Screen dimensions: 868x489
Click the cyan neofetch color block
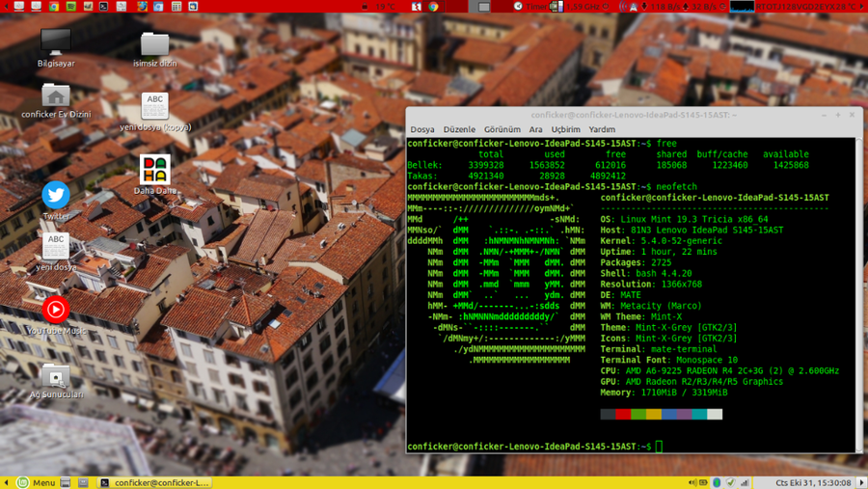(699, 414)
